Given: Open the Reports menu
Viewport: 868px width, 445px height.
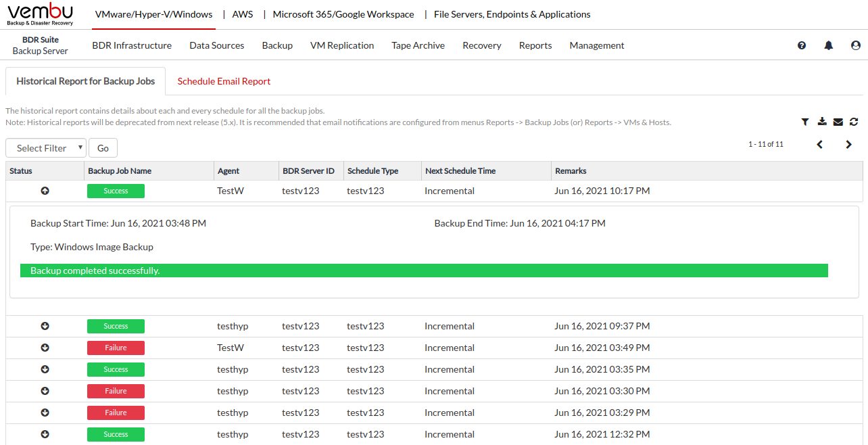Looking at the screenshot, I should [x=535, y=45].
